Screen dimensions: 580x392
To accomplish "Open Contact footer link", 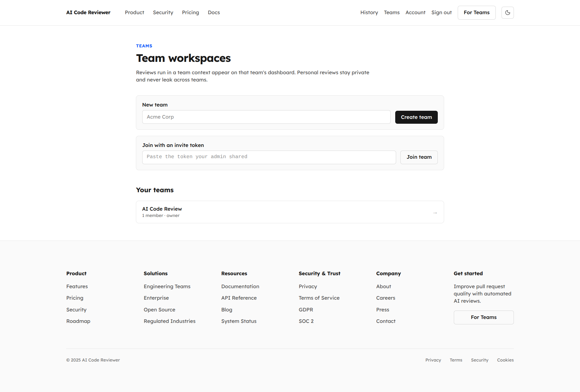I will (x=386, y=321).
